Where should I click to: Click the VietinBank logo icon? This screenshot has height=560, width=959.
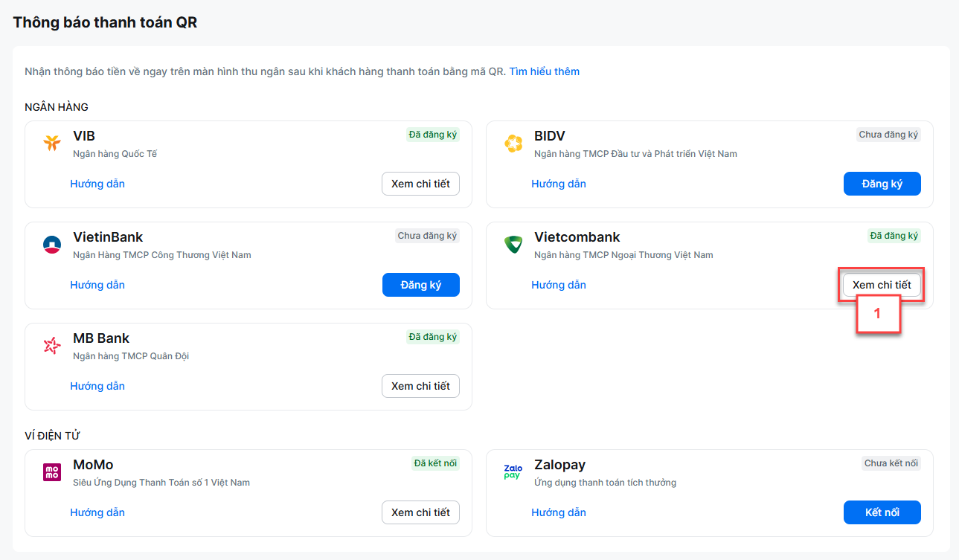click(x=52, y=245)
